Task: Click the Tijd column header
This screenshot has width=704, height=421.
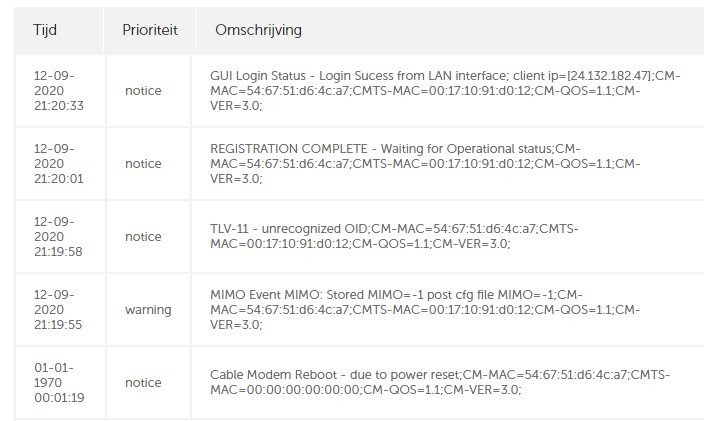Action: (44, 30)
